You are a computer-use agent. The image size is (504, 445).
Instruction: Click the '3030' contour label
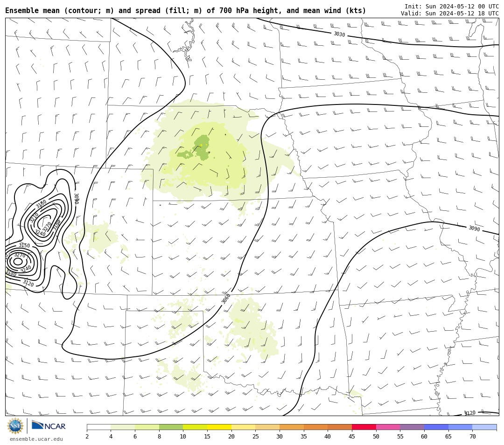(x=339, y=34)
